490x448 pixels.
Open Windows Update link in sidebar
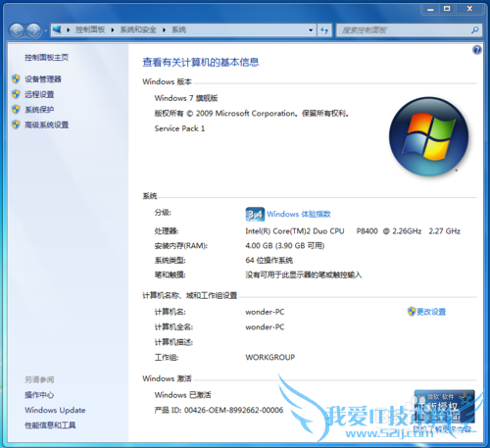point(55,410)
